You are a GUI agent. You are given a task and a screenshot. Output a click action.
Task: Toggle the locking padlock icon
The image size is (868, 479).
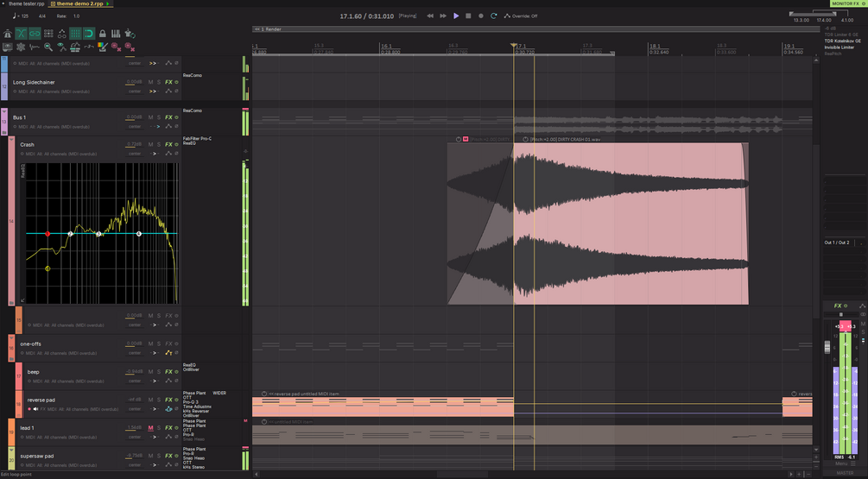[103, 34]
